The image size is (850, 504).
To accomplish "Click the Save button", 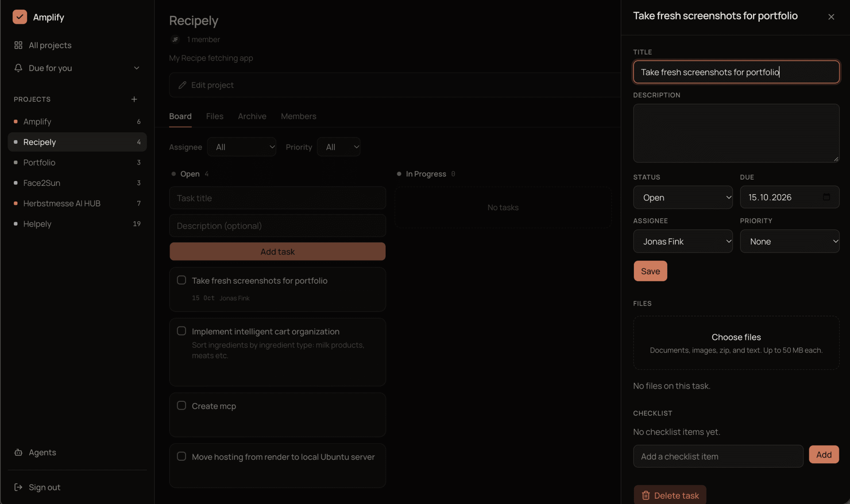I will pyautogui.click(x=650, y=271).
